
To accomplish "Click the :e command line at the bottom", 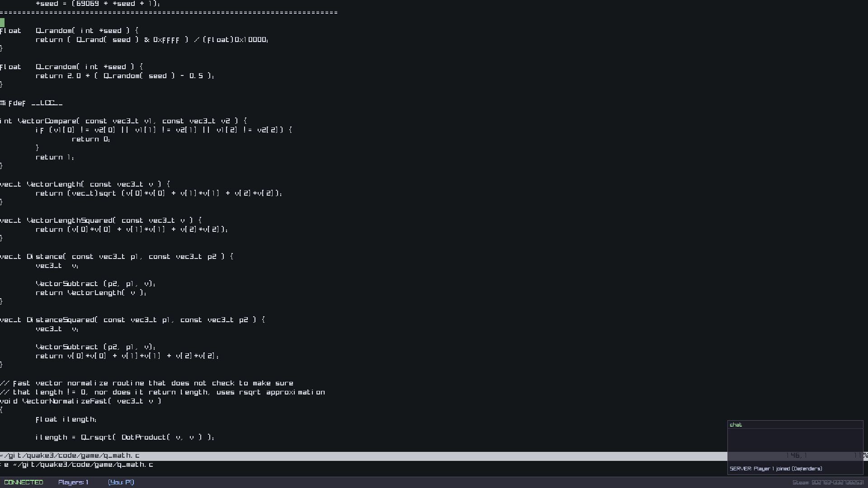I will 77,465.
